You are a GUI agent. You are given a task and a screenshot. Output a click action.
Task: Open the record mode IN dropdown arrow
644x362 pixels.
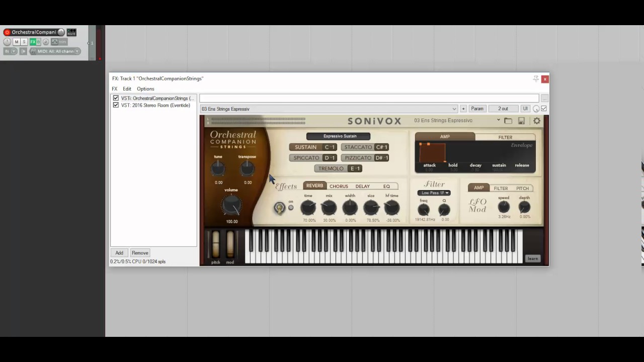(x=14, y=51)
